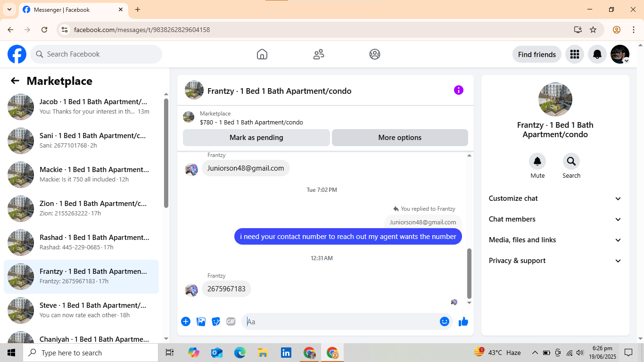Open the account profile picture menu
The height and width of the screenshot is (362, 644).
tap(620, 54)
